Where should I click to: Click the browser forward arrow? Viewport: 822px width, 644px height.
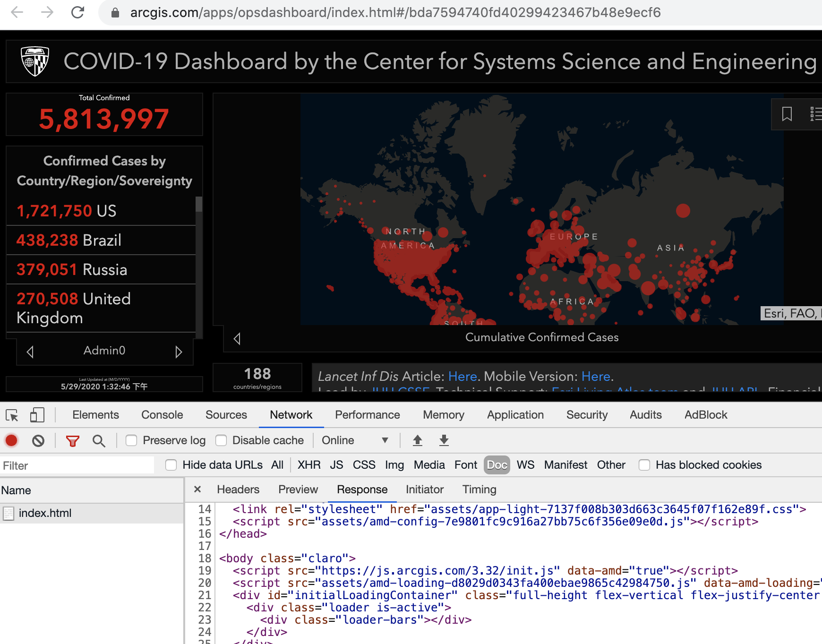(x=47, y=12)
